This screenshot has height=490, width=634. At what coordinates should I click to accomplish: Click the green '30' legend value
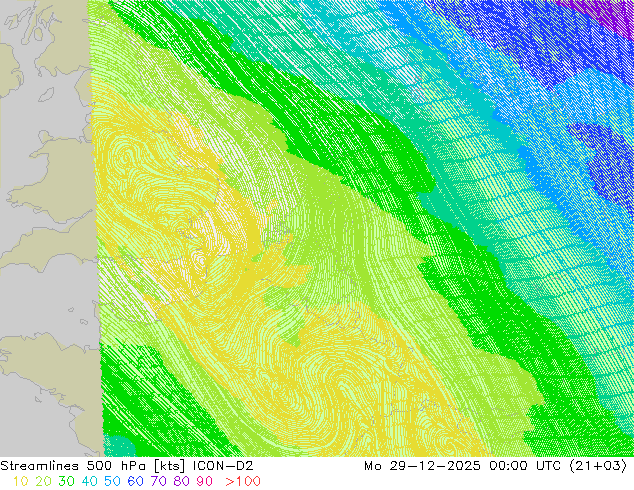pos(66,481)
